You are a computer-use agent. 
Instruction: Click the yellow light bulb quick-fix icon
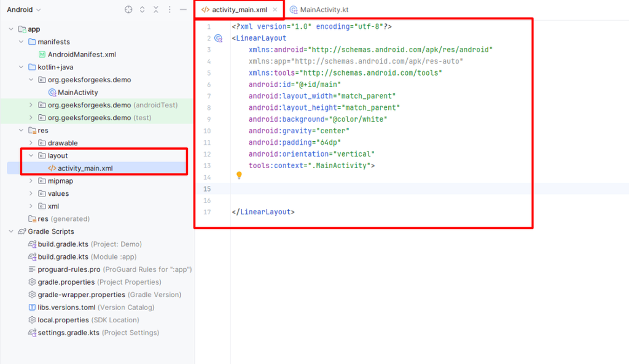point(239,175)
